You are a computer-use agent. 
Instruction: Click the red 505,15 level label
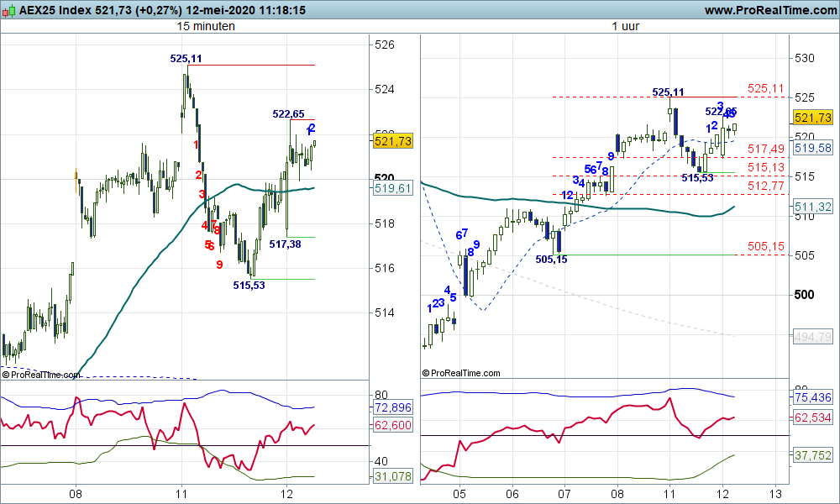pyautogui.click(x=765, y=246)
